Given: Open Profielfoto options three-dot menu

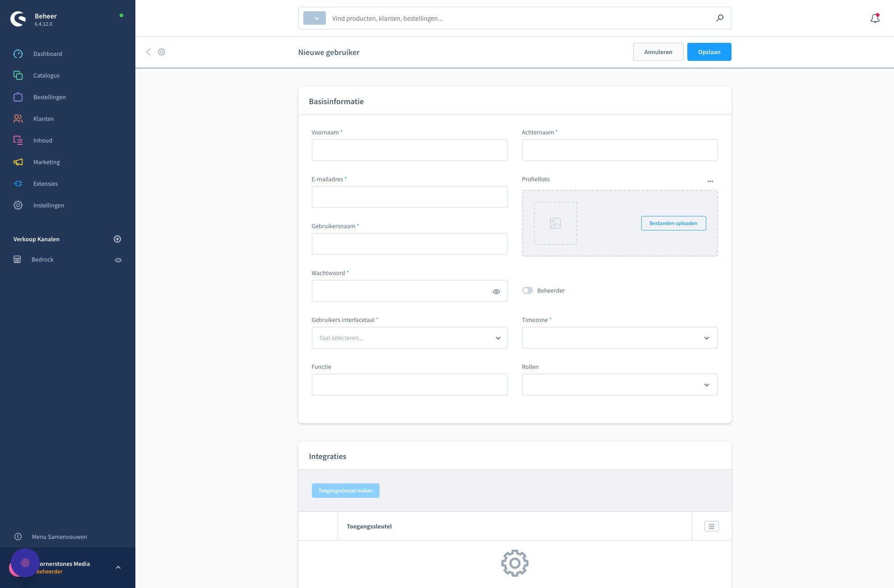Looking at the screenshot, I should [x=710, y=181].
